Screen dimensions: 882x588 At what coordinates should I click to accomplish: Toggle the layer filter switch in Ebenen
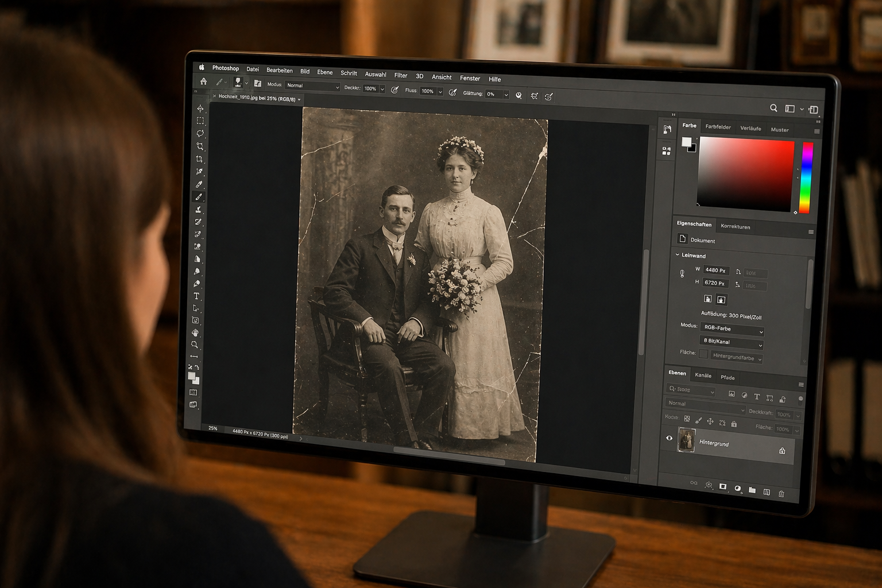point(800,399)
